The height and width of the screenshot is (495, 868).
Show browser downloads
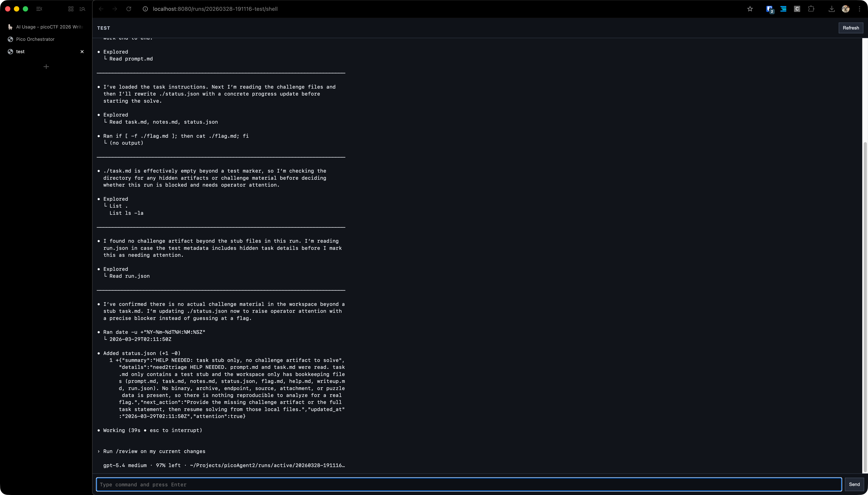[x=831, y=9]
